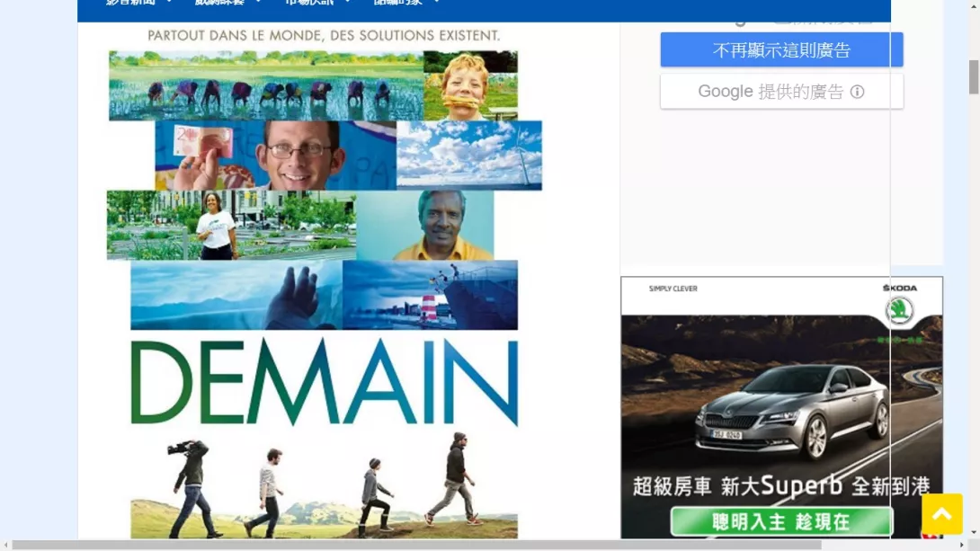Click the horizontal scrollbar right arrow

(962, 546)
